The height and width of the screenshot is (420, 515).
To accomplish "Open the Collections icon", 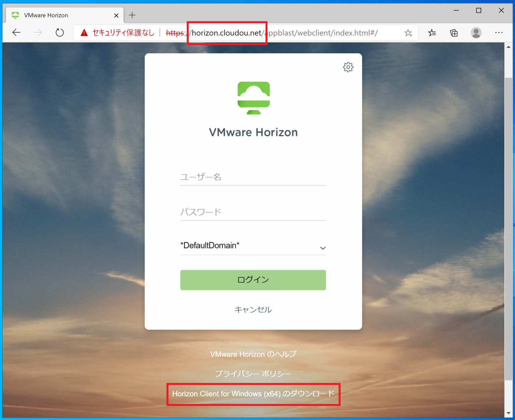I will click(x=454, y=33).
